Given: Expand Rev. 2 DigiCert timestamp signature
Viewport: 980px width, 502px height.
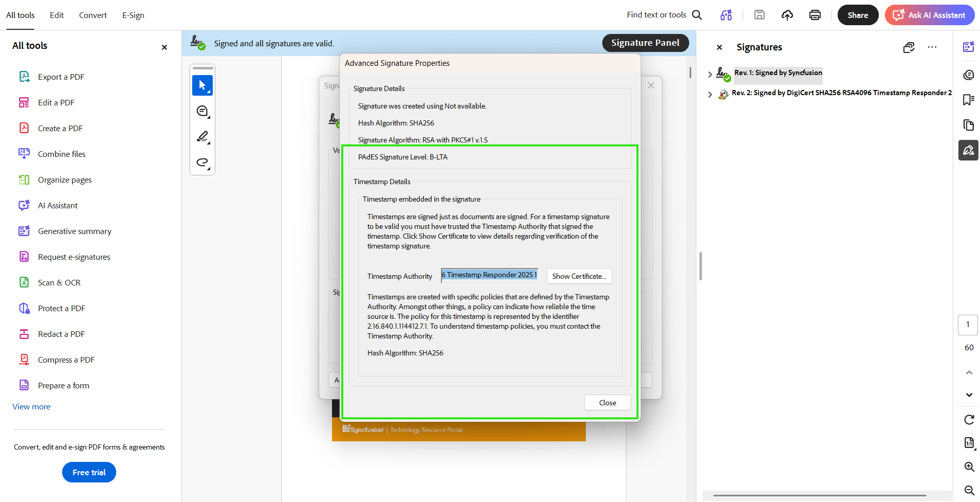Looking at the screenshot, I should [x=710, y=95].
